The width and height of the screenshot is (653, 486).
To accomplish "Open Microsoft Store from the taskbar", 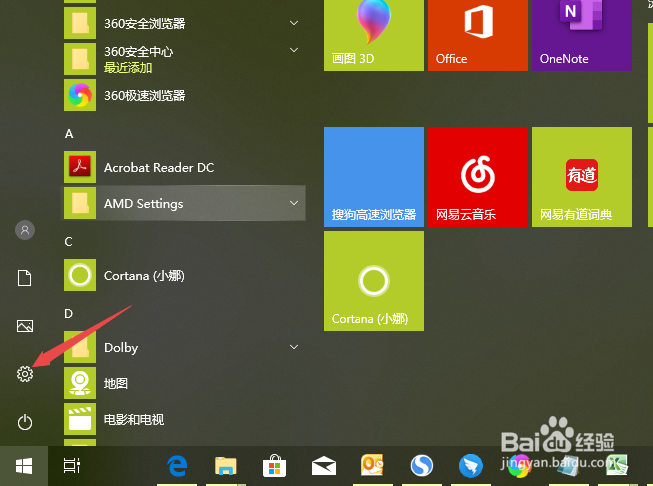I will coord(274,466).
